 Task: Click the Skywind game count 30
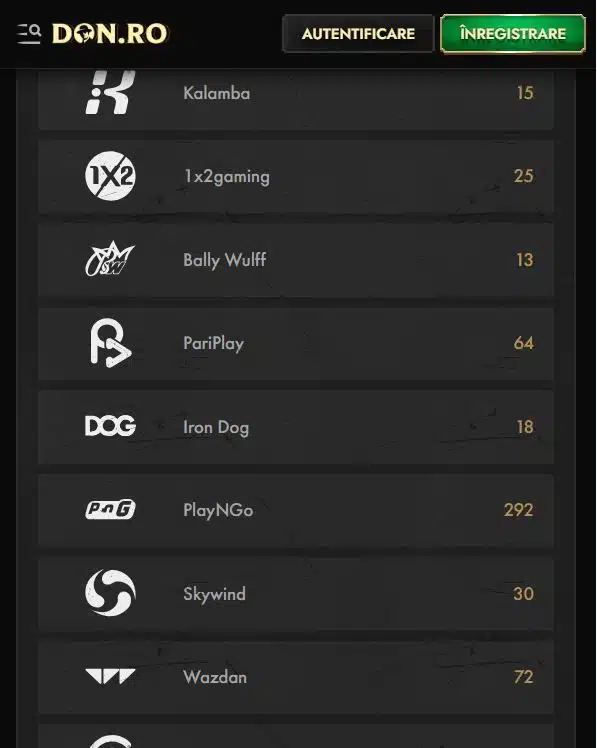(x=524, y=594)
